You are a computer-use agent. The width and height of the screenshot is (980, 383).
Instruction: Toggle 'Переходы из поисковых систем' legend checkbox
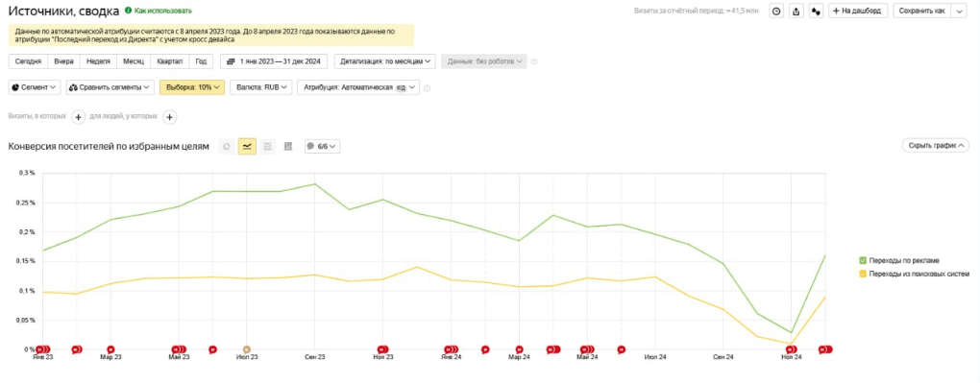[x=863, y=274]
